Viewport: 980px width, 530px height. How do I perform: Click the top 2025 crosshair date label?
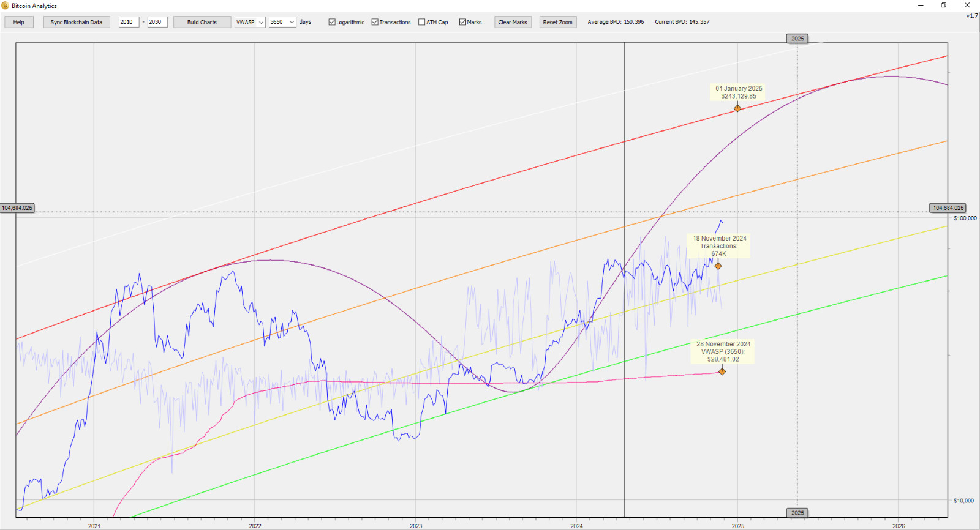[x=797, y=39]
